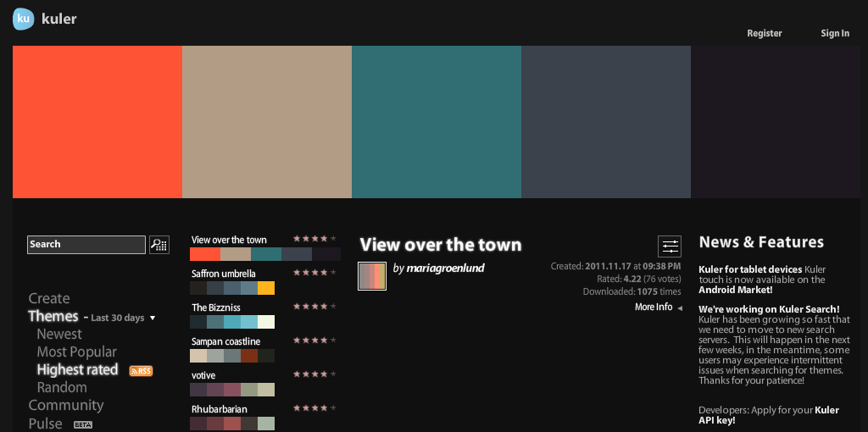The height and width of the screenshot is (432, 868).
Task: Select The Bizzniss theme
Action: tap(216, 307)
